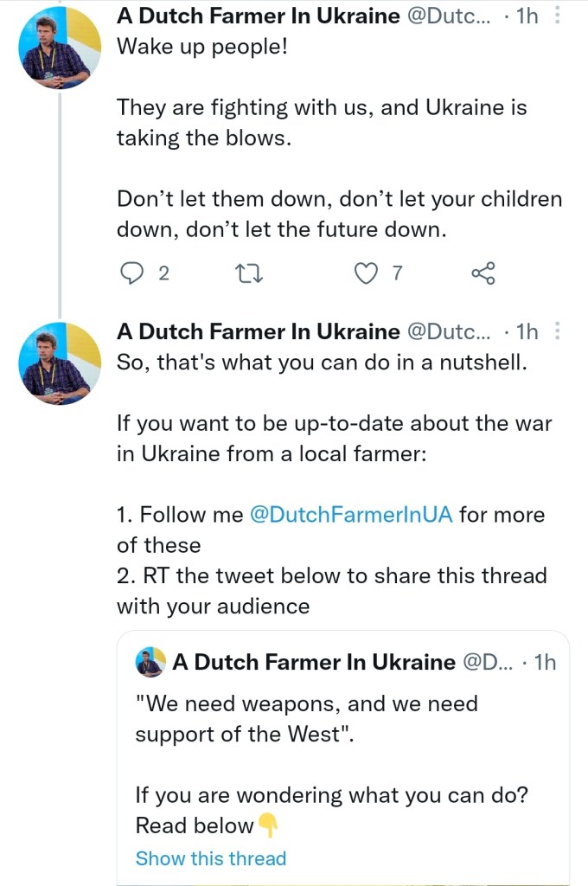Open 'So, that's what you can do' tweet
The image size is (588, 886).
321,363
